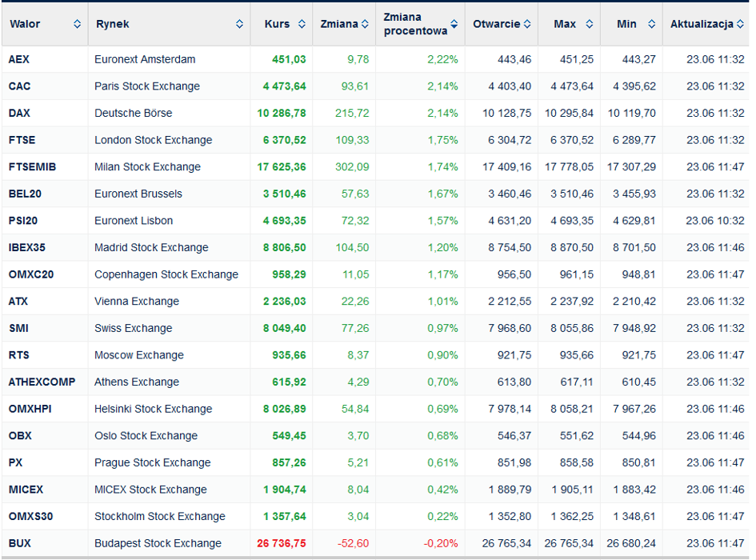Open the FTSE index link
Viewport: 756px width, 560px height.
[22, 140]
